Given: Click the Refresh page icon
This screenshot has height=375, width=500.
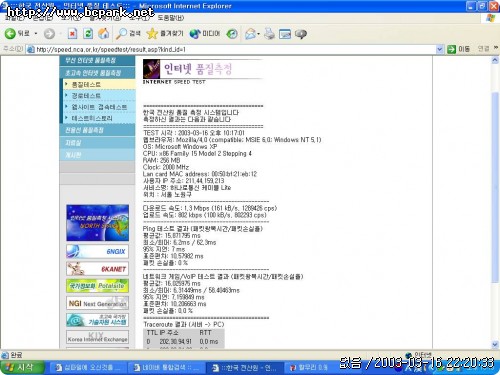Looking at the screenshot, I should [88, 34].
